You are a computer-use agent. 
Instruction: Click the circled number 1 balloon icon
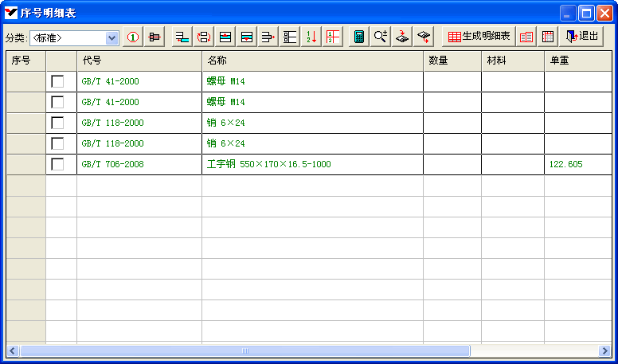pyautogui.click(x=133, y=37)
